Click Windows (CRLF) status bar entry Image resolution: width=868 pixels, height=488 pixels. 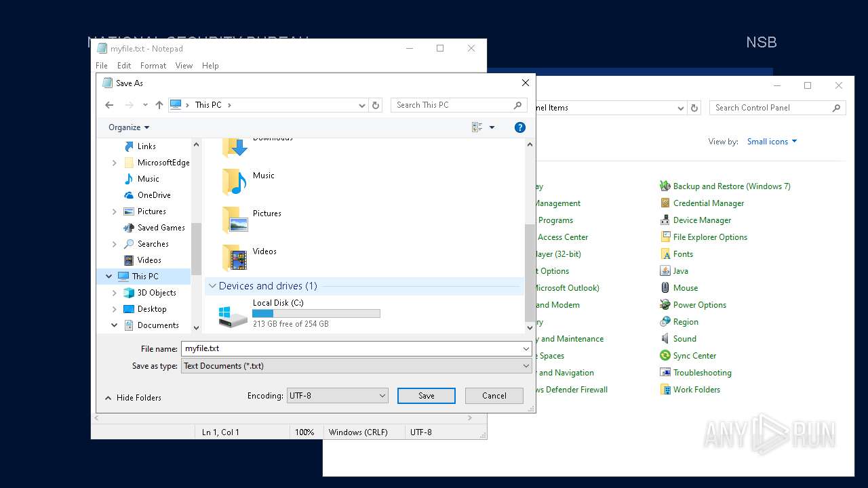point(357,432)
